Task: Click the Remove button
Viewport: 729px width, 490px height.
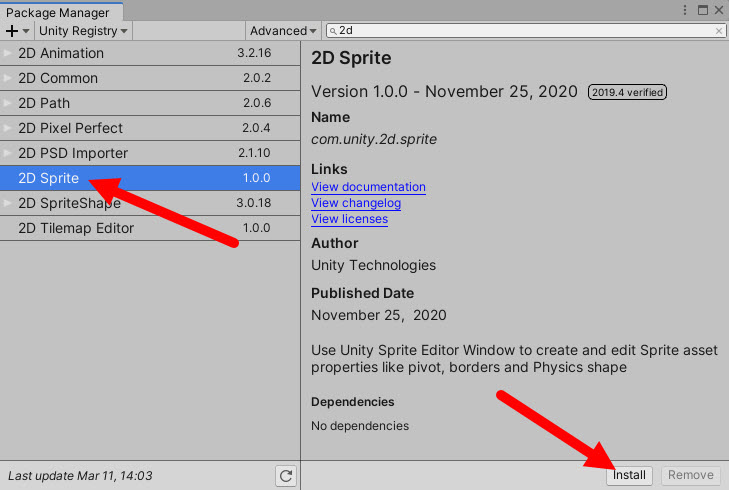Action: (690, 475)
